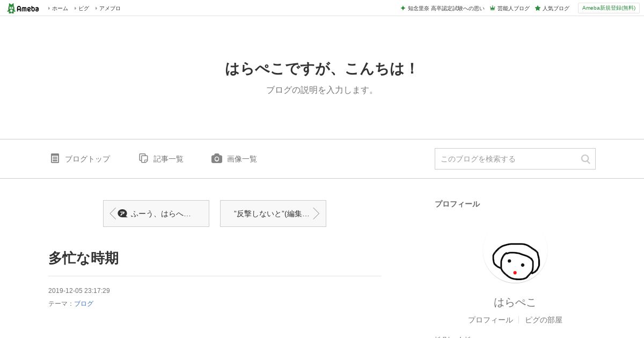The width and height of the screenshot is (644, 338).
Task: Click the star icon beside 人気ブログ
Action: click(538, 8)
